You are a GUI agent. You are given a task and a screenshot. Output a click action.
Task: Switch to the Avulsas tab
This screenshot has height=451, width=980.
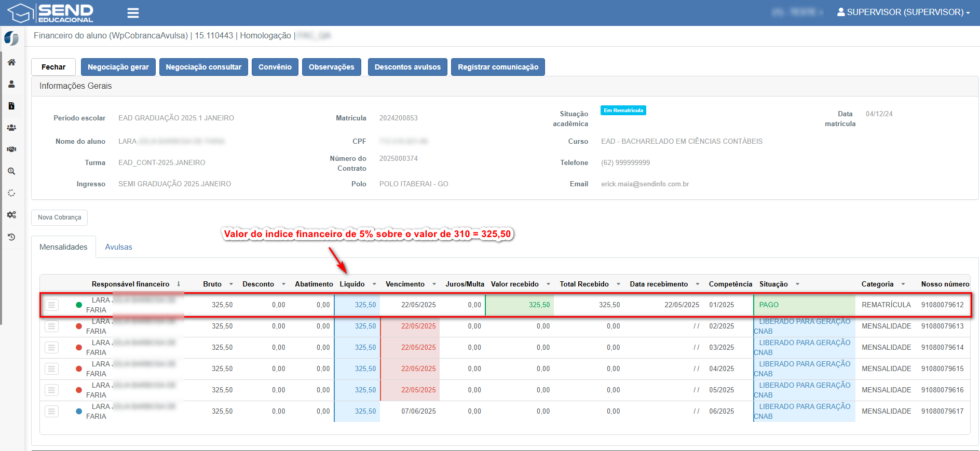coord(118,247)
